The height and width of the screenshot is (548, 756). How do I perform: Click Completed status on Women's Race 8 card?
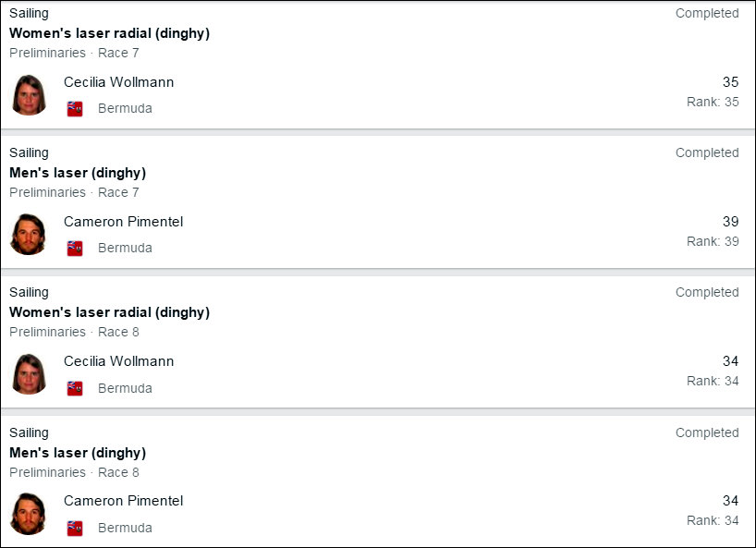[707, 292]
